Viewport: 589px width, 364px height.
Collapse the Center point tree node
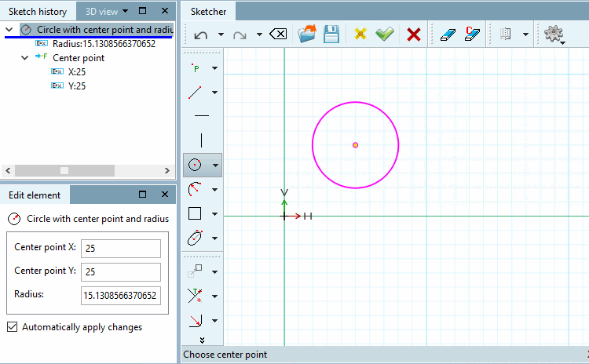[25, 58]
